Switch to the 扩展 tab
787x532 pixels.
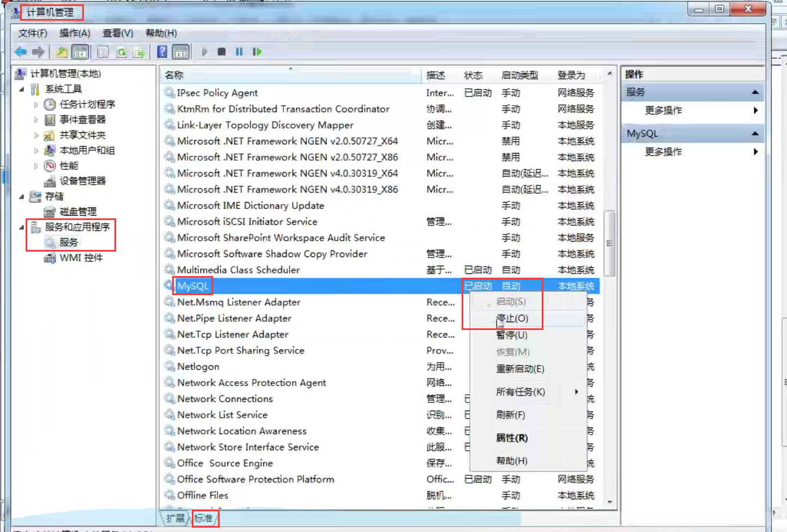click(175, 518)
